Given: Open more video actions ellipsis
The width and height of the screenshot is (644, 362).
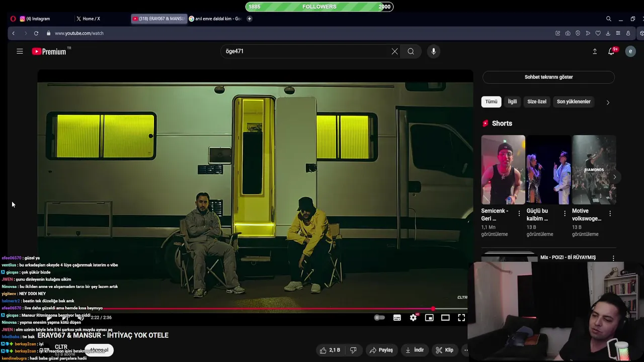Looking at the screenshot, I should pos(465,350).
